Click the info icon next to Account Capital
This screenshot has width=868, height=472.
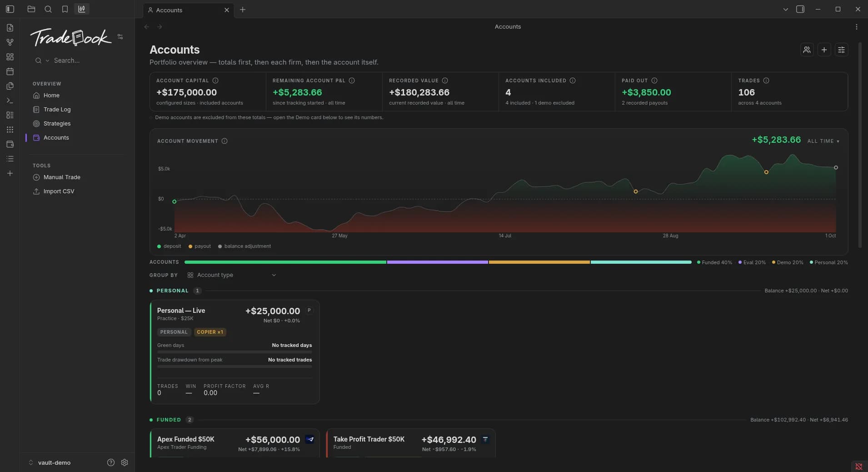coord(215,80)
